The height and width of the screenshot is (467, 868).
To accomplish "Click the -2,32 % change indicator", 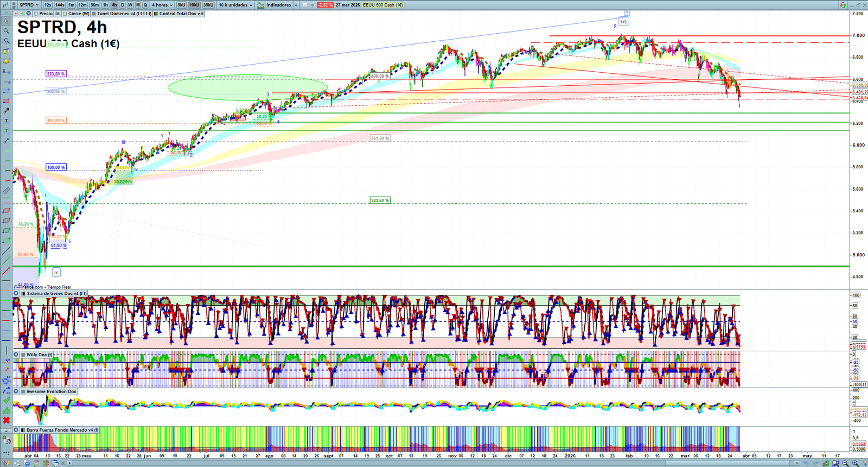I will pos(325,5).
